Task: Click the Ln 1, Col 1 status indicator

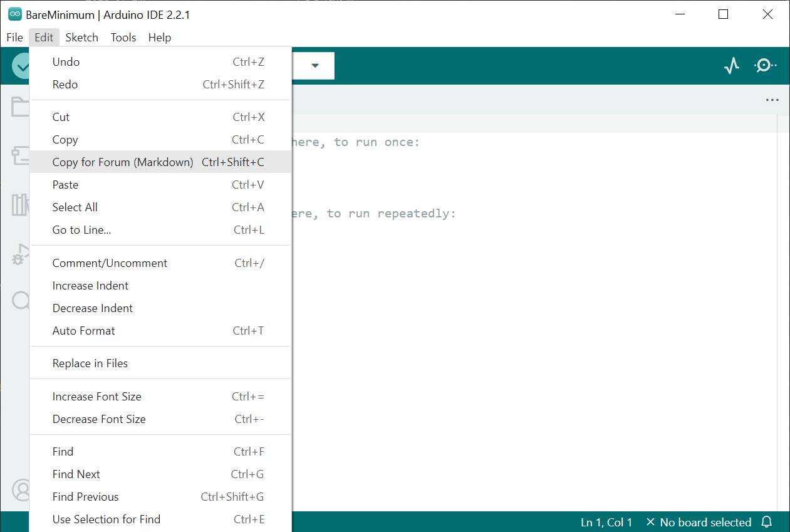Action: [x=606, y=522]
